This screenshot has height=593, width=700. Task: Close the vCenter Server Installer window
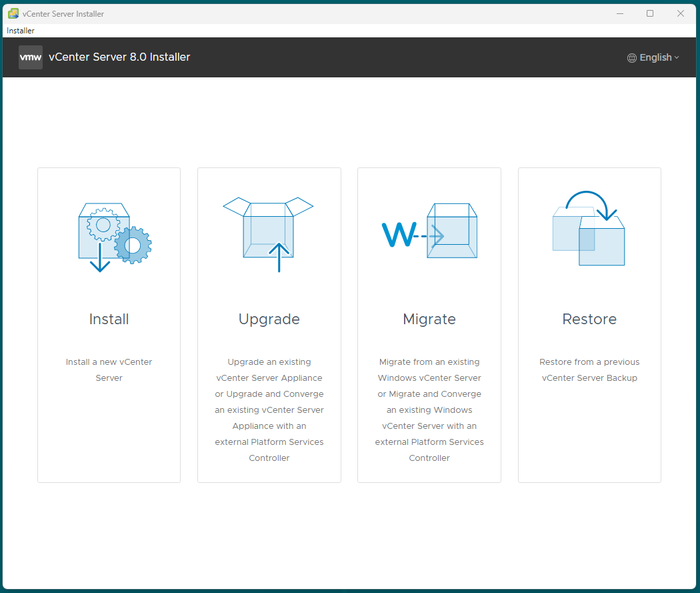tap(681, 13)
